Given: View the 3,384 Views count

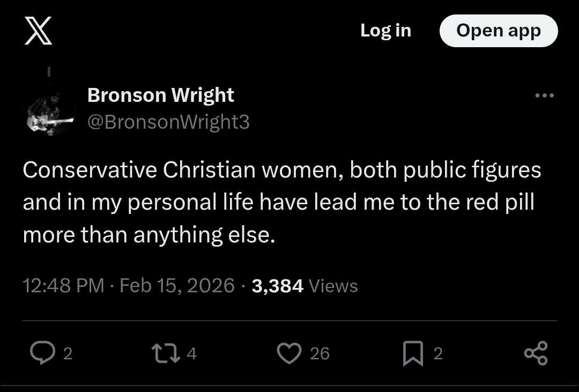Looking at the screenshot, I should click(x=305, y=285).
